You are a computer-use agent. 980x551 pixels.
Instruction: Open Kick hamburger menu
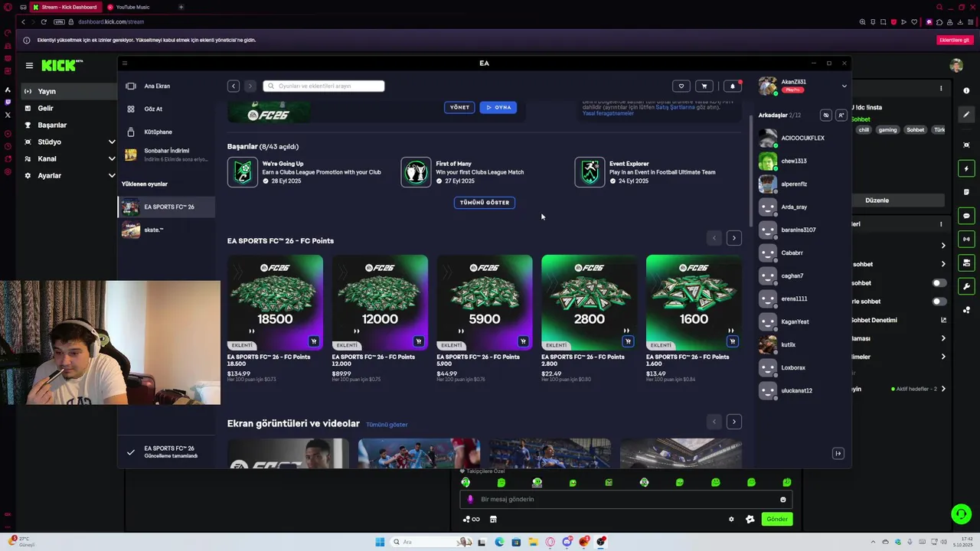(29, 66)
